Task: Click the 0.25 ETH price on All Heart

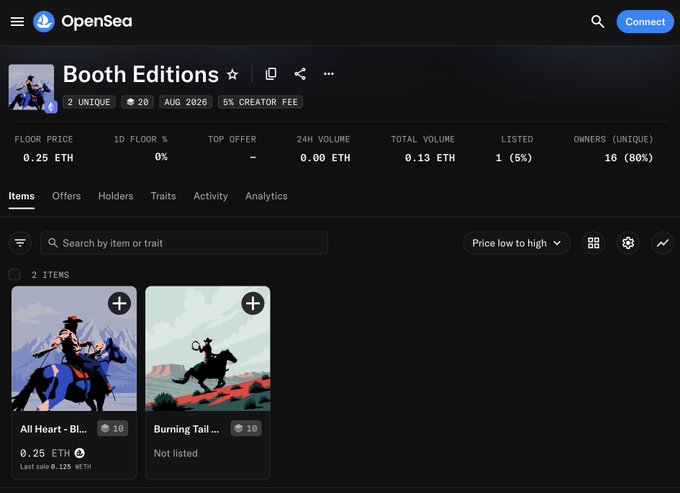Action: click(x=45, y=453)
